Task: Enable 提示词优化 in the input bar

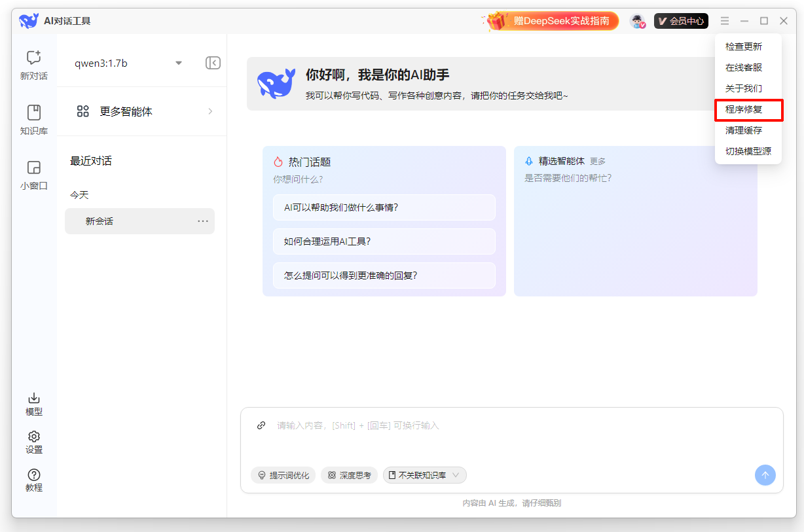Action: pos(283,474)
